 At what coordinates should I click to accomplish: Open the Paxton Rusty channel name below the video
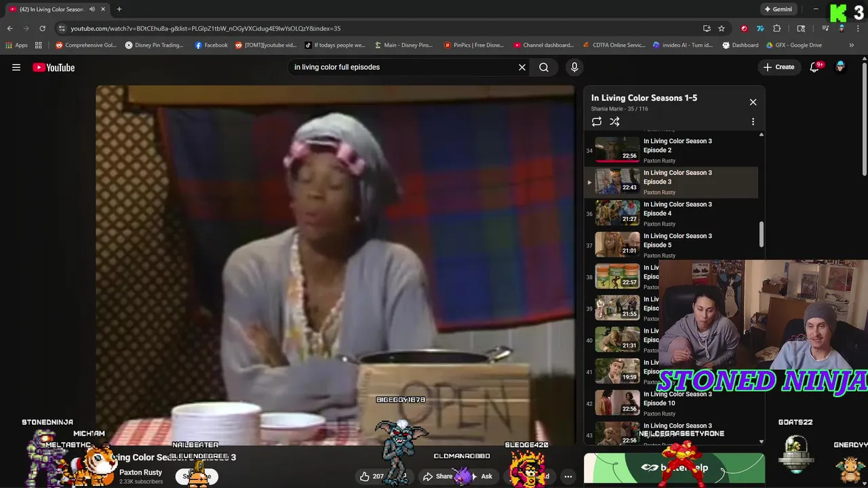[x=140, y=472]
